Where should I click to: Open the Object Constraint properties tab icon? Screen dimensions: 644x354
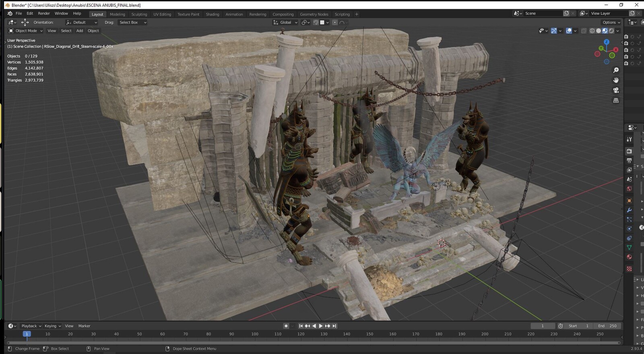pyautogui.click(x=629, y=238)
